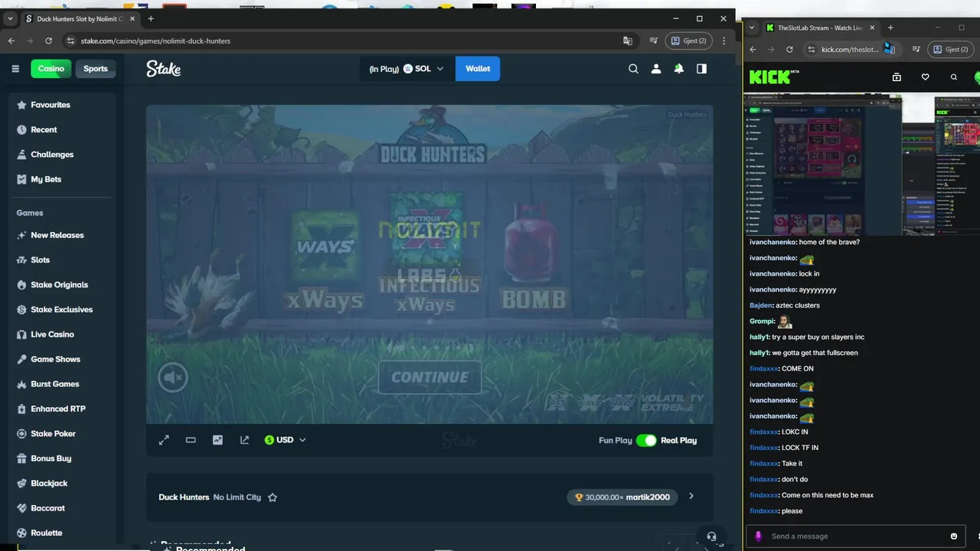Open Kick browse icon in header
The height and width of the screenshot is (551, 980).
click(897, 77)
